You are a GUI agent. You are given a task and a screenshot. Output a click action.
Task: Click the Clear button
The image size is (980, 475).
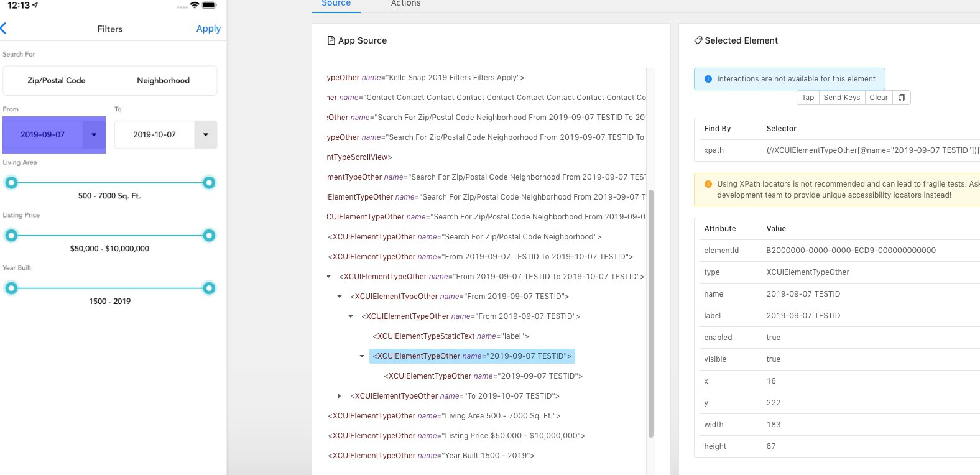click(x=879, y=98)
